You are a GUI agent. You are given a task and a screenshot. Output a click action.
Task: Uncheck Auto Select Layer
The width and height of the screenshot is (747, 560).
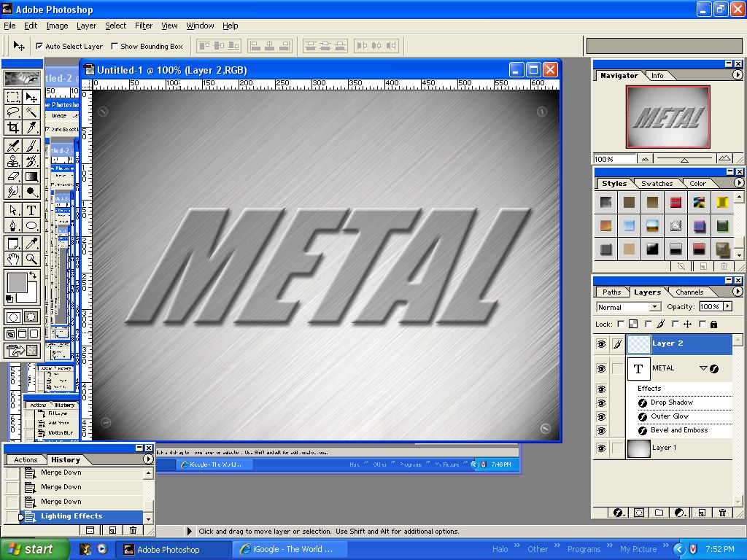tap(39, 46)
